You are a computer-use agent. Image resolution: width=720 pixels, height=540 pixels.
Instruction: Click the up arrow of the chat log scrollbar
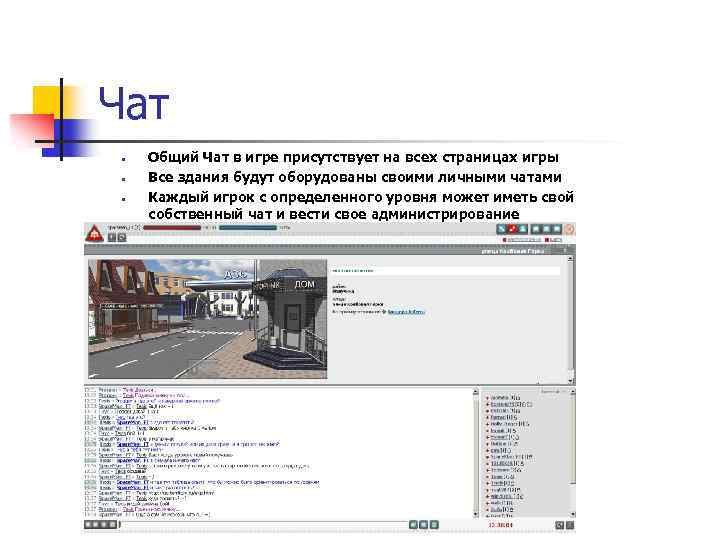pos(475,392)
